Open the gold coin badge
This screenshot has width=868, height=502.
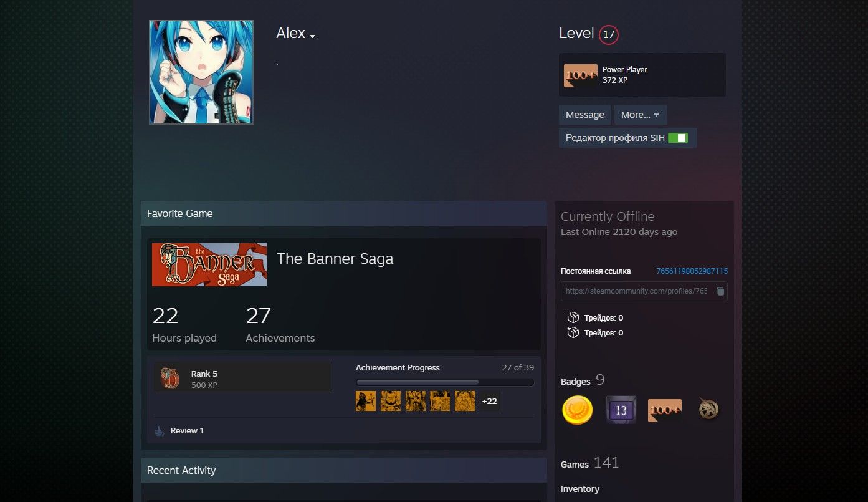(577, 410)
